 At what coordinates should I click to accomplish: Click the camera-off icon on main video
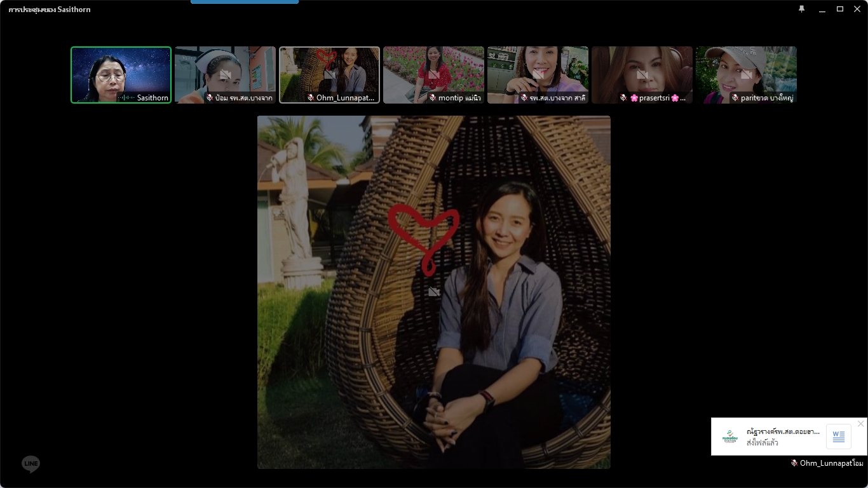click(434, 292)
